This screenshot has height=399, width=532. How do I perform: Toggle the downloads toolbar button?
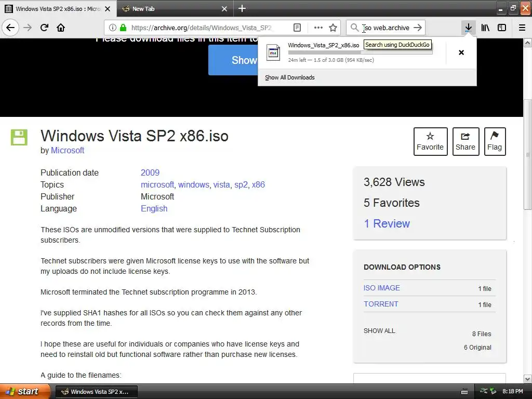click(468, 28)
